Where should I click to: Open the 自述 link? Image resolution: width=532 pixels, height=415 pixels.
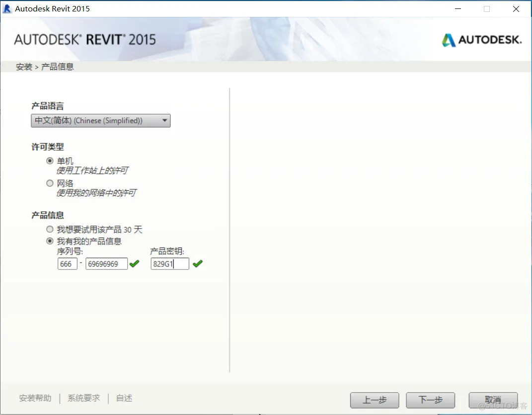coord(123,398)
